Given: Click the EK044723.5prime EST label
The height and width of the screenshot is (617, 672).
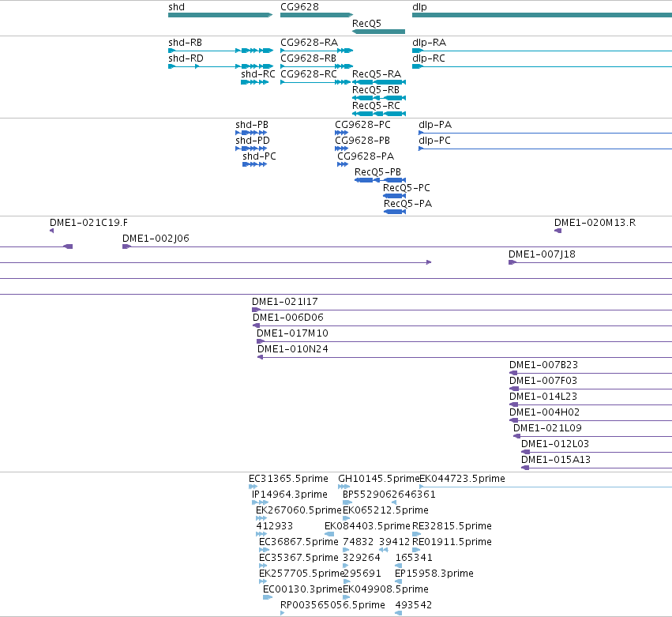Looking at the screenshot, I should pos(462,479).
